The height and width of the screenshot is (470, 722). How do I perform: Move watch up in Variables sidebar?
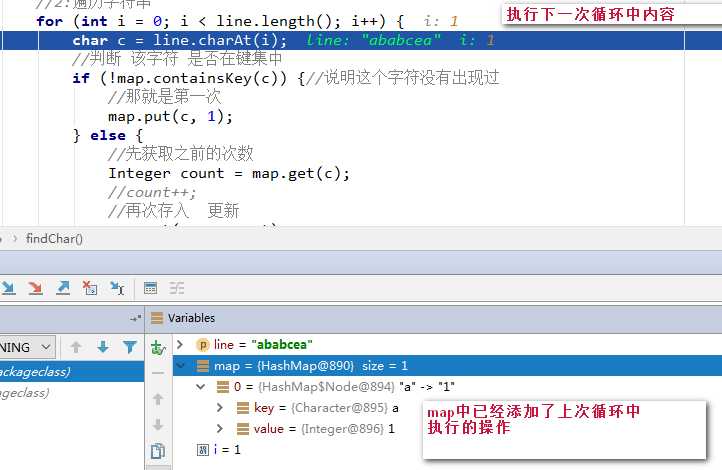(x=158, y=399)
